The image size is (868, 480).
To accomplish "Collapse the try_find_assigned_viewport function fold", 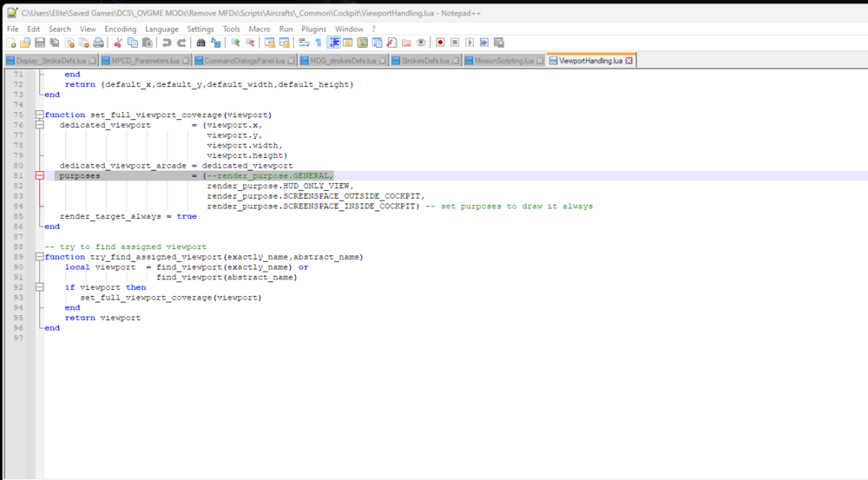I will (x=39, y=258).
